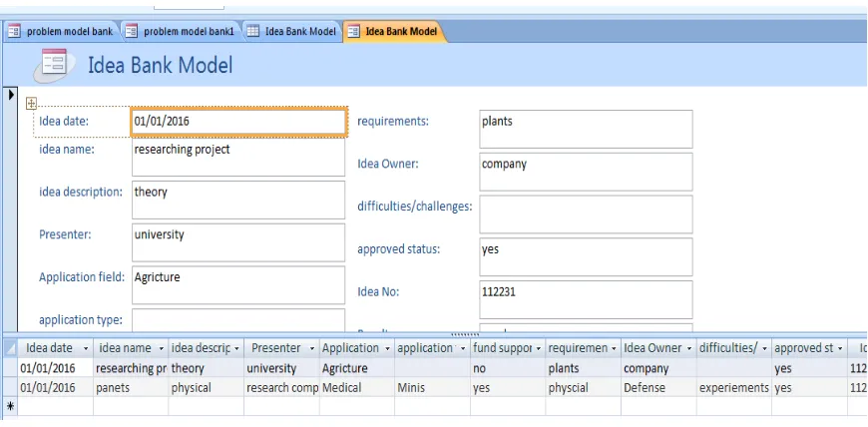Select the research comp cell in Presenter column
Image resolution: width=868 pixels, height=427 pixels.
point(281,388)
